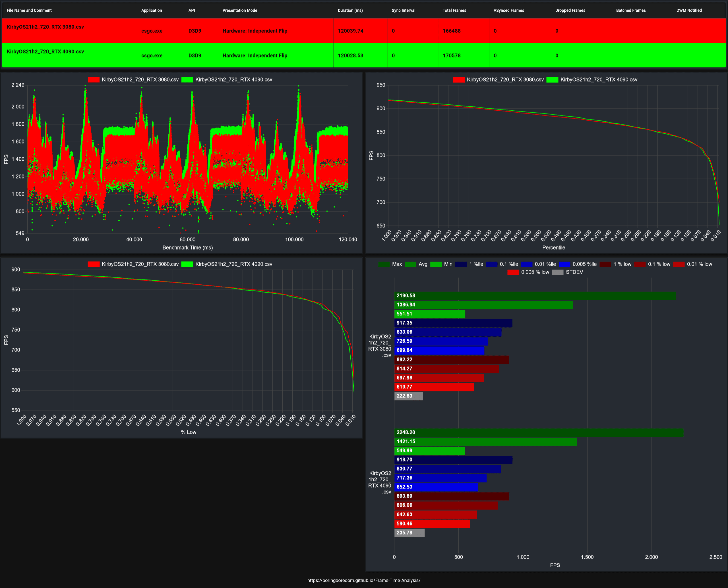Toggle the Avg legend swatch

coord(410,264)
